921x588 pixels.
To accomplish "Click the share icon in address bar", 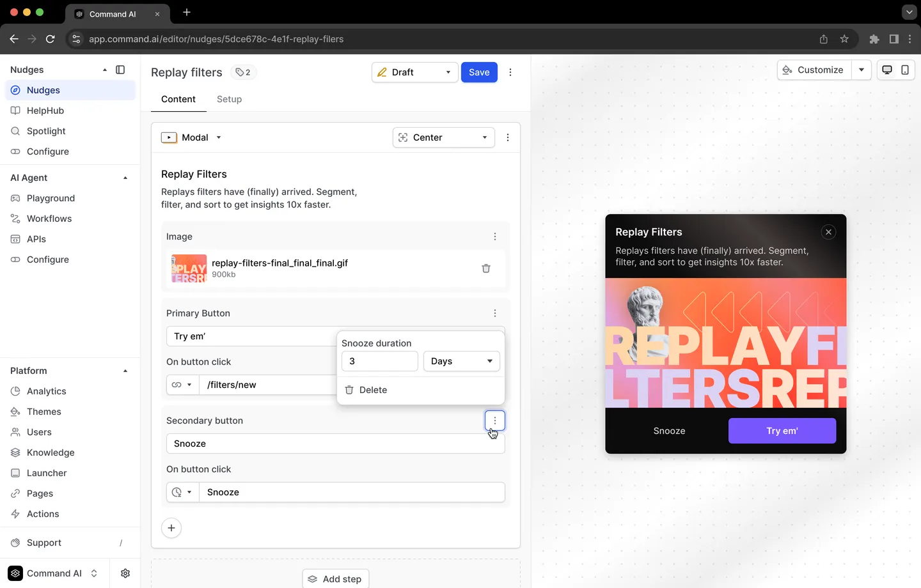I will click(x=824, y=39).
